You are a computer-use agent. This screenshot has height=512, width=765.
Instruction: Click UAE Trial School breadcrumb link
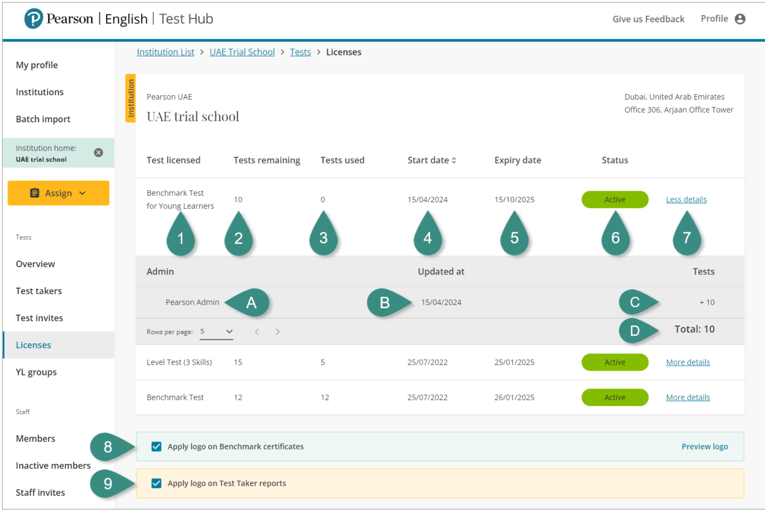pyautogui.click(x=242, y=52)
